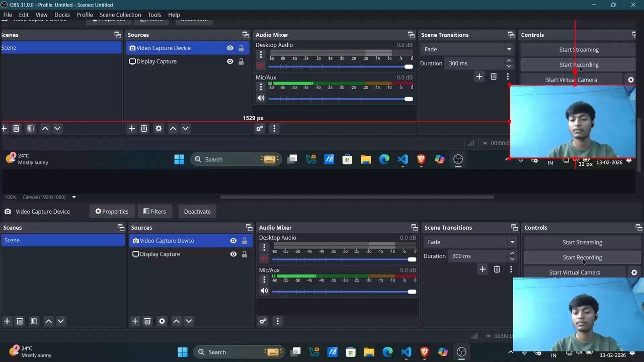The image size is (644, 362).
Task: Remove selected source in the bottom Sources dock
Action: click(147, 321)
